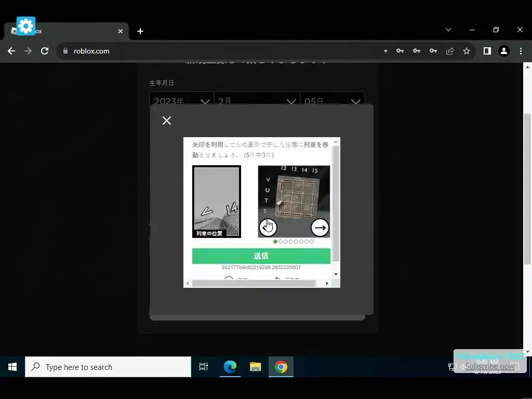The image size is (532, 399).
Task: Open the 2023年 year dropdown
Action: (x=181, y=101)
